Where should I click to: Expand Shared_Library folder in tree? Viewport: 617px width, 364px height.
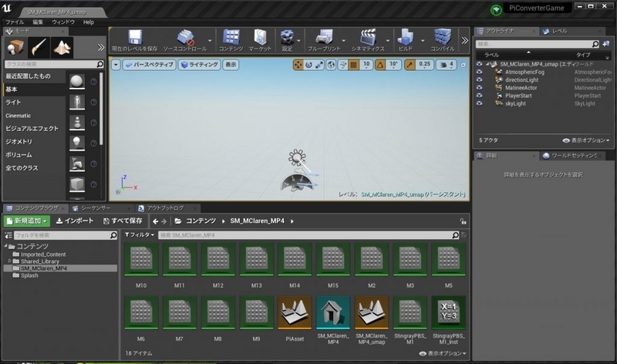pyautogui.click(x=9, y=261)
